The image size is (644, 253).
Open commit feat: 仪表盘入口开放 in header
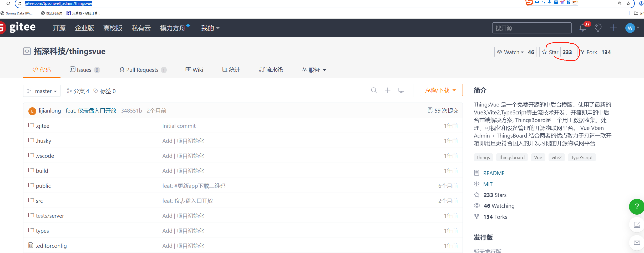pyautogui.click(x=91, y=111)
